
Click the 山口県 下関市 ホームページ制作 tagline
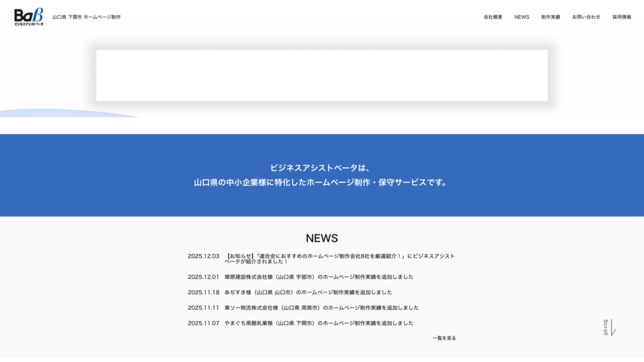86,17
